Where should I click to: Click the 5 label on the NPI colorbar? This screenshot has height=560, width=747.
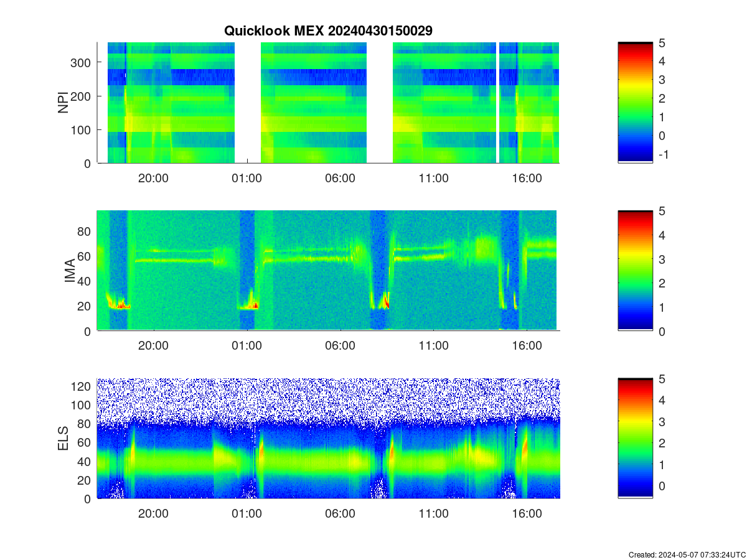(x=662, y=42)
